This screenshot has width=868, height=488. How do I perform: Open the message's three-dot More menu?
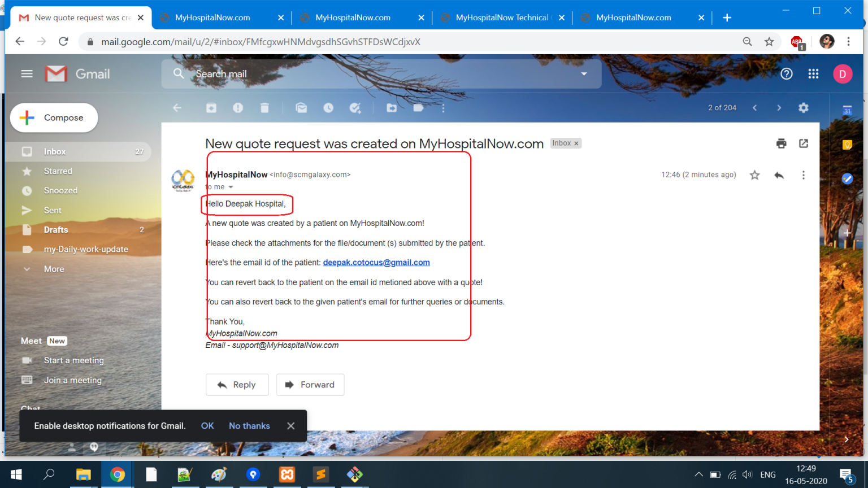[x=804, y=175]
